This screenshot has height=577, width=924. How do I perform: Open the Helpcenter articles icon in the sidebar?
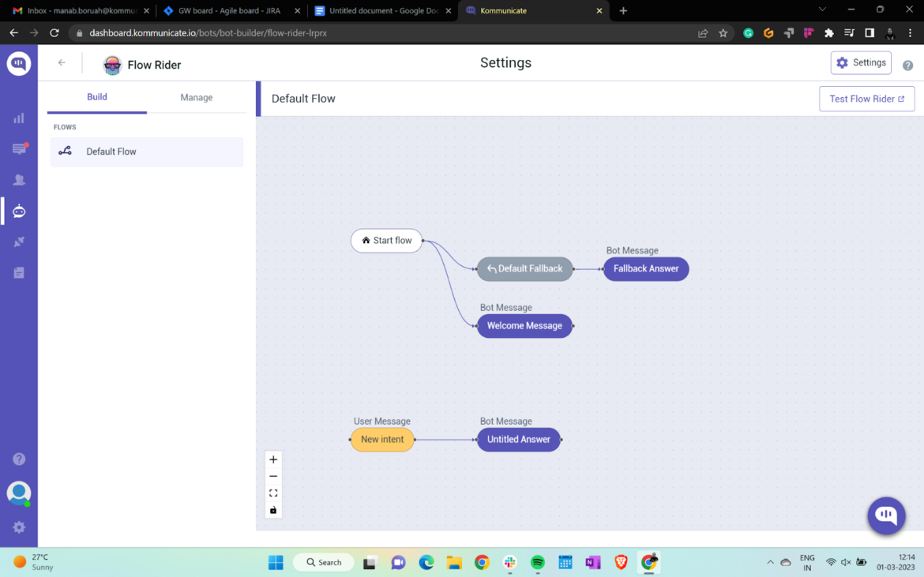pos(19,272)
